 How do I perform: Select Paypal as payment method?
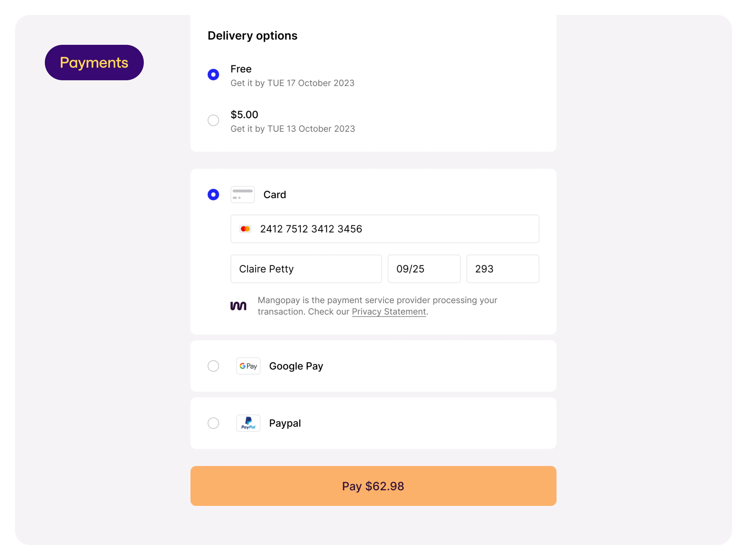213,423
